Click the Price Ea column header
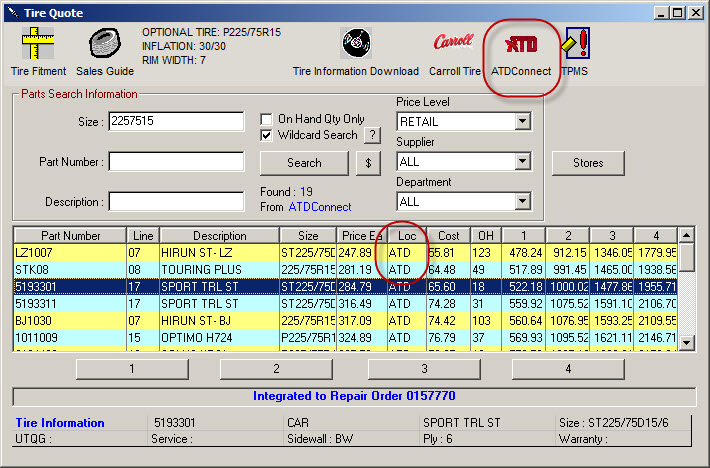This screenshot has width=710, height=468. (361, 235)
